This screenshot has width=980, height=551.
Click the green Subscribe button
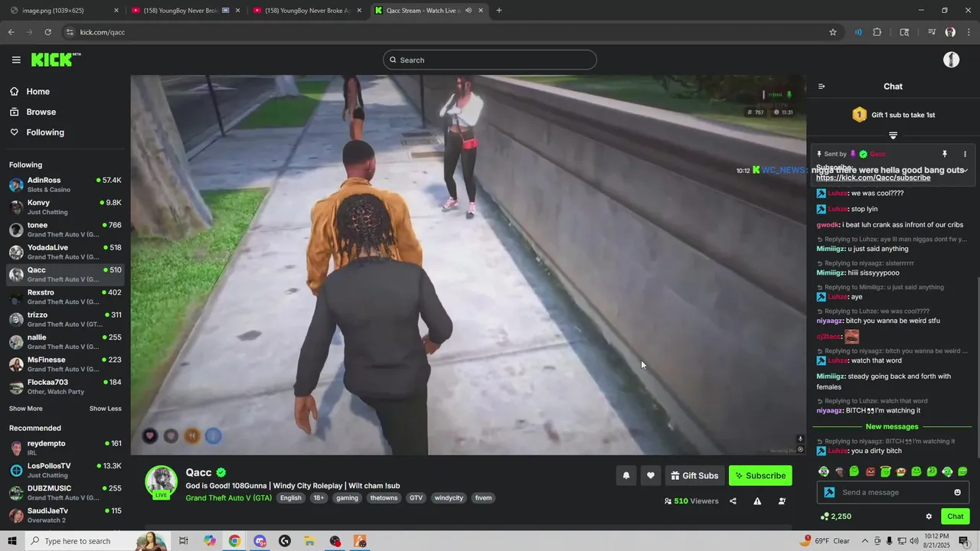[x=760, y=475]
